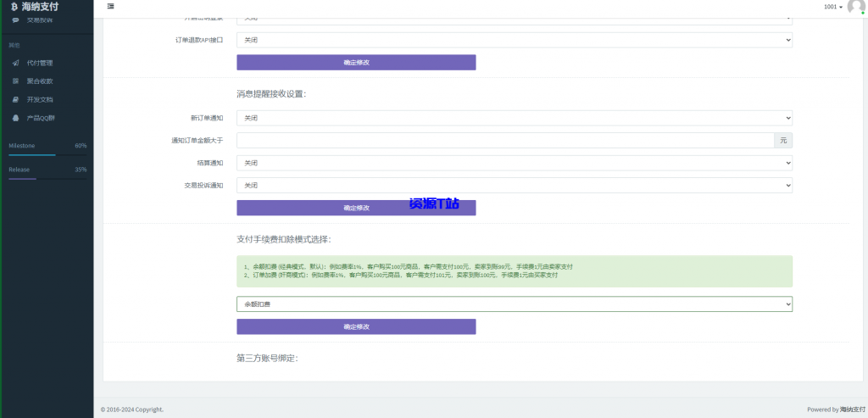Open the 新订单通知 dropdown
Image resolution: width=868 pixels, height=418 pixels.
pos(515,118)
